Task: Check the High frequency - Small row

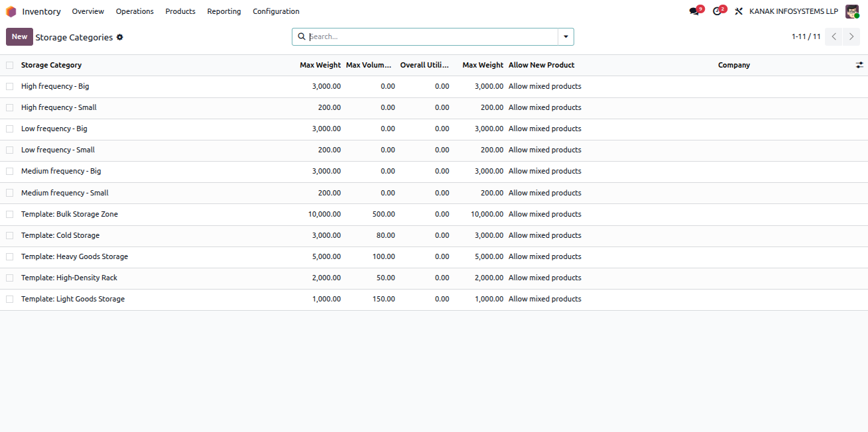Action: [x=9, y=107]
